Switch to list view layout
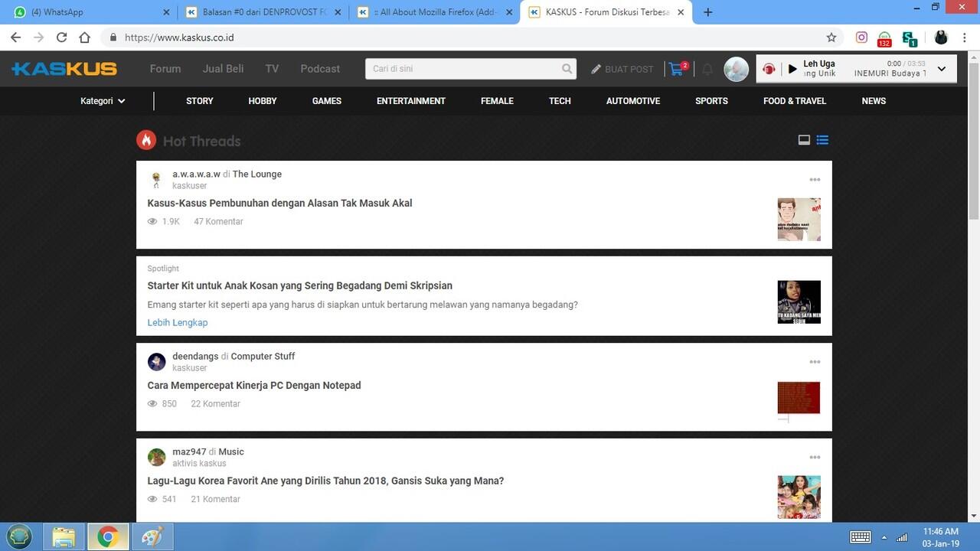This screenshot has width=980, height=551. click(822, 140)
